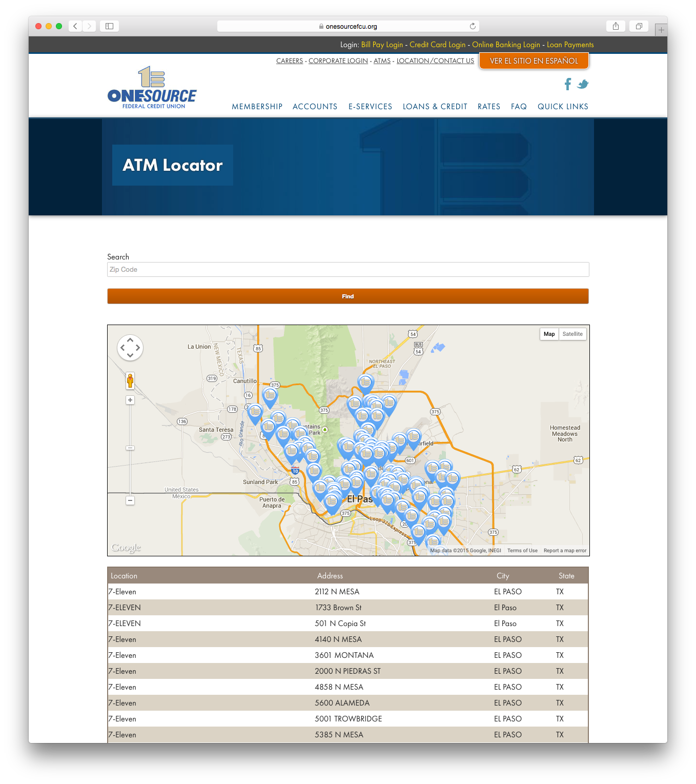
Task: Focus the Zip Code search field
Action: [348, 270]
